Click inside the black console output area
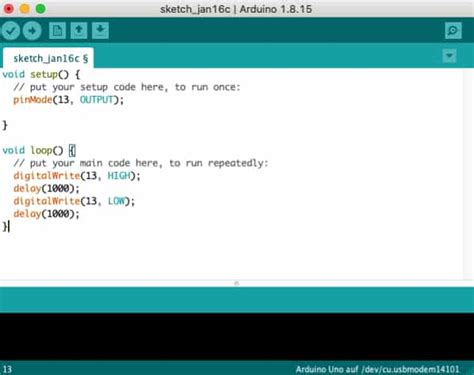This screenshot has width=474, height=375. [237, 337]
